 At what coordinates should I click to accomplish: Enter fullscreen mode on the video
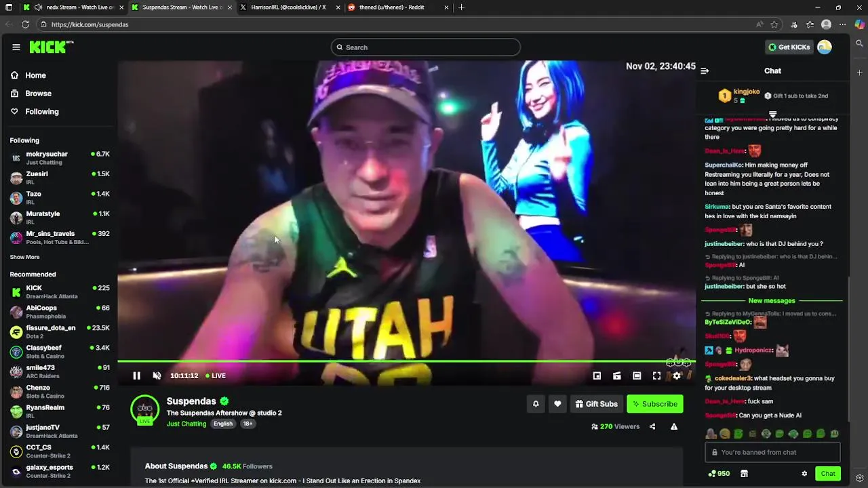coord(656,375)
